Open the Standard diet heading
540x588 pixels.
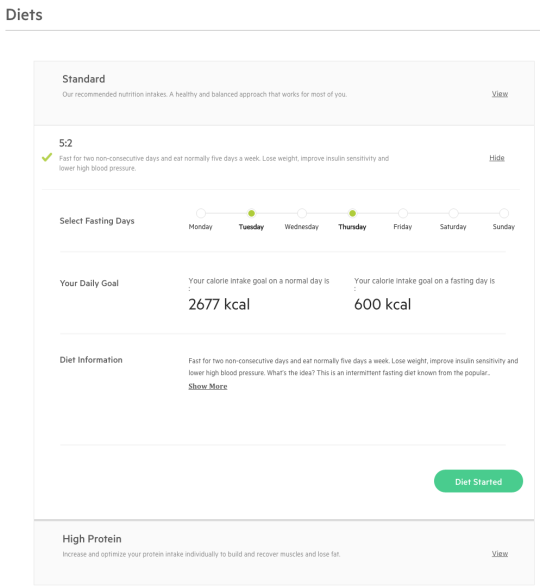(x=84, y=79)
